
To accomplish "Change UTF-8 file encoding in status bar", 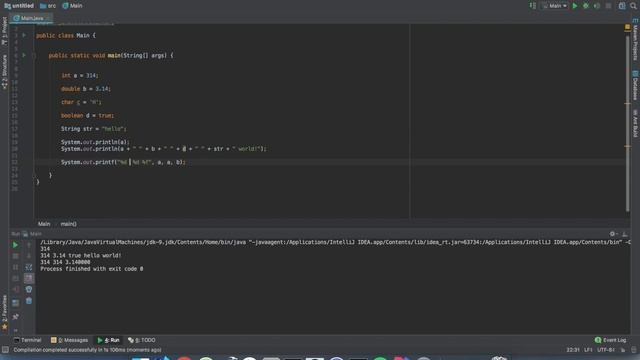I will (x=606, y=350).
